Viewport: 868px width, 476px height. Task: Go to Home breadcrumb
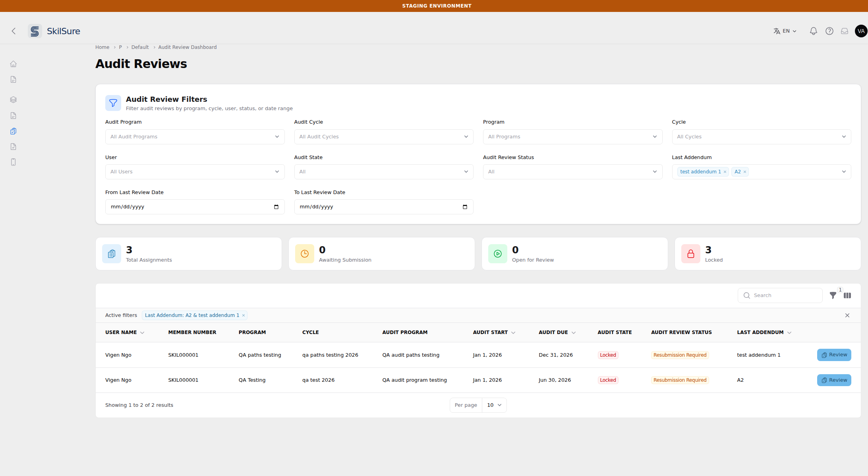(x=102, y=47)
